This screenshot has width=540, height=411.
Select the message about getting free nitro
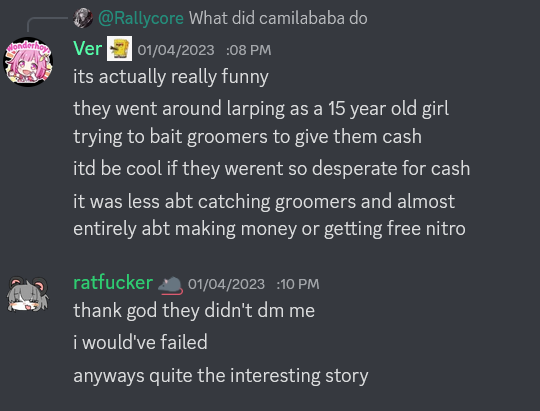(x=269, y=215)
